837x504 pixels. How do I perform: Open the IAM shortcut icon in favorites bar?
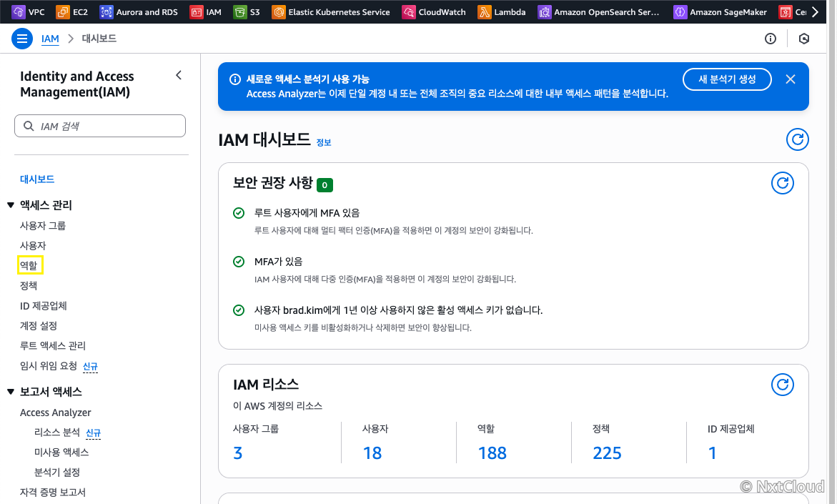(x=197, y=11)
